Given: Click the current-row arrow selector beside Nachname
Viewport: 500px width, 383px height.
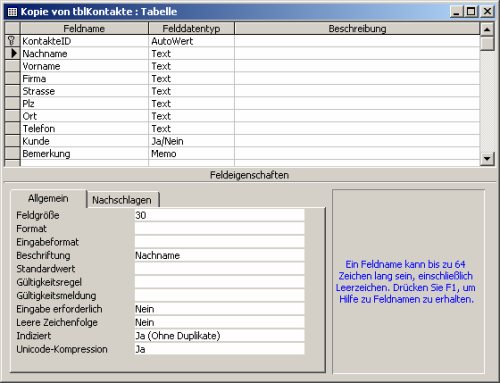Looking at the screenshot, I should 12,53.
